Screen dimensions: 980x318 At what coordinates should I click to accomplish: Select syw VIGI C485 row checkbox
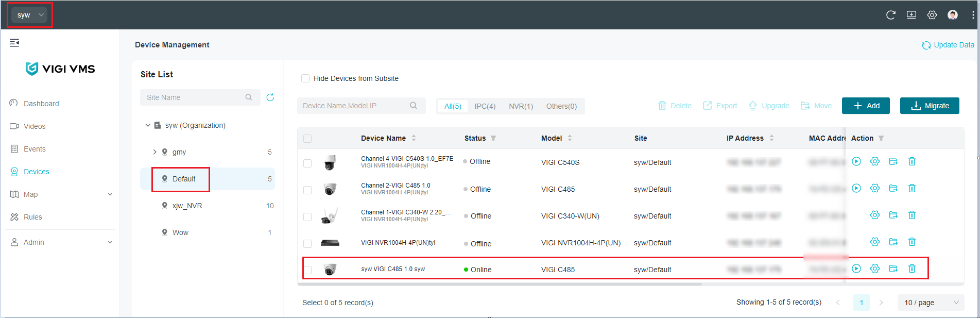(307, 270)
